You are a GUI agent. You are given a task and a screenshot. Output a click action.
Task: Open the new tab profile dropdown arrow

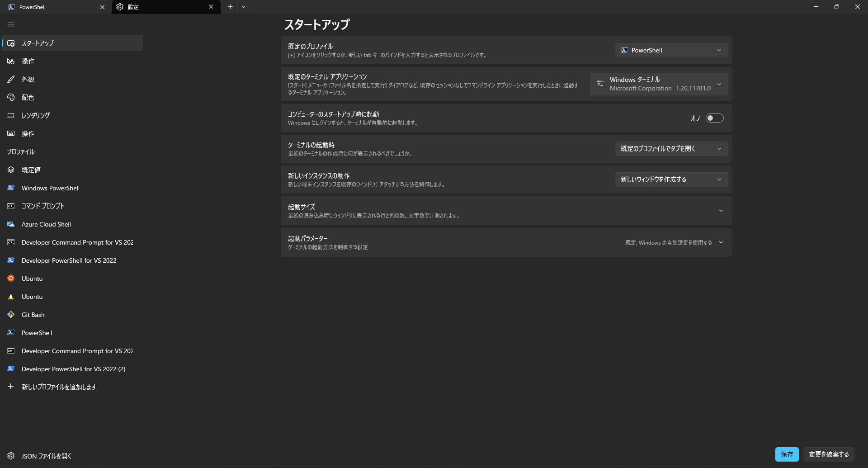[x=244, y=7]
